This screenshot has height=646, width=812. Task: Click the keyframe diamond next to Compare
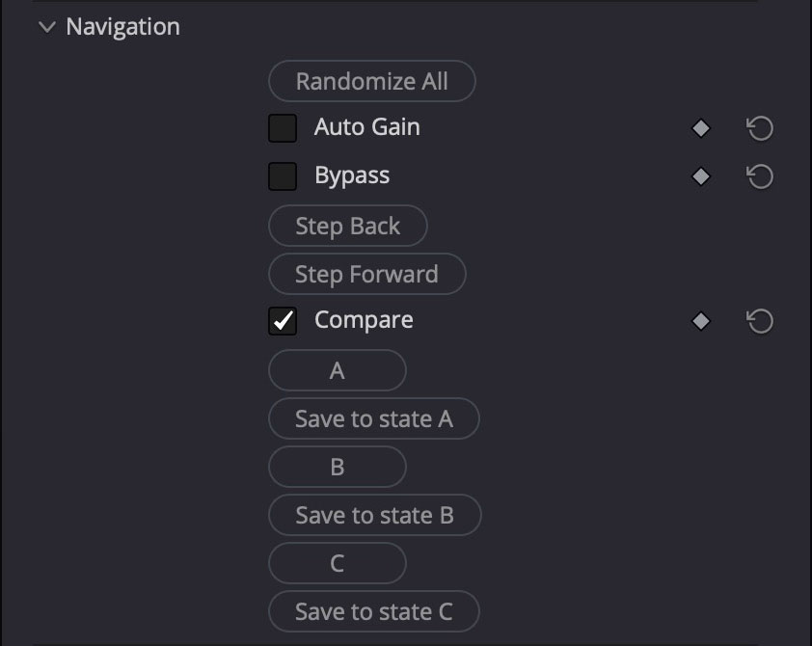tap(700, 320)
